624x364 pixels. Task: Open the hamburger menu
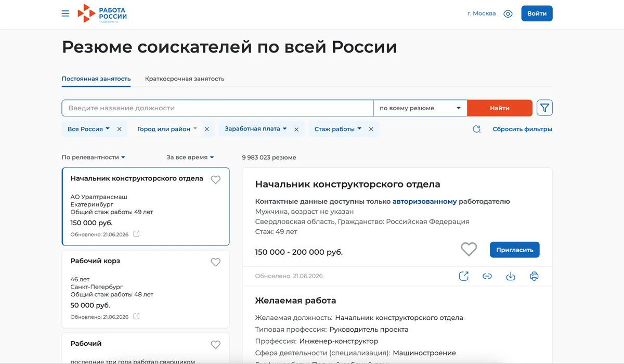66,14
